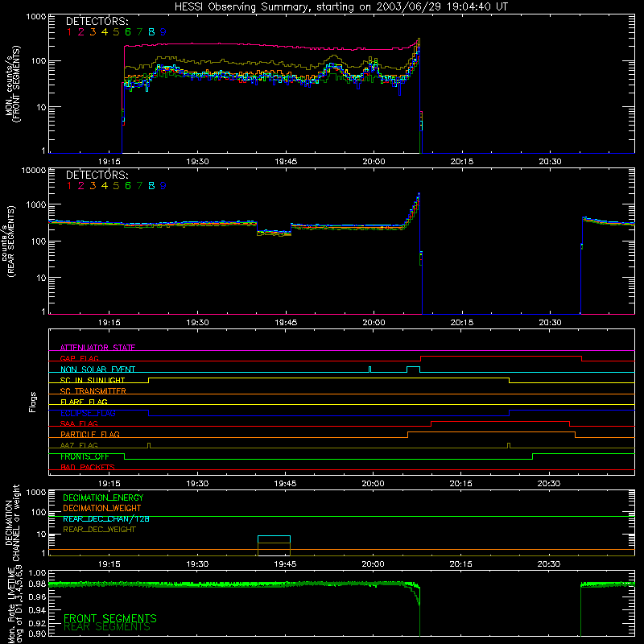The image size is (644, 644).
Task: Click the 'DECIMATION_ENERGY' legend label
Action: click(x=103, y=497)
